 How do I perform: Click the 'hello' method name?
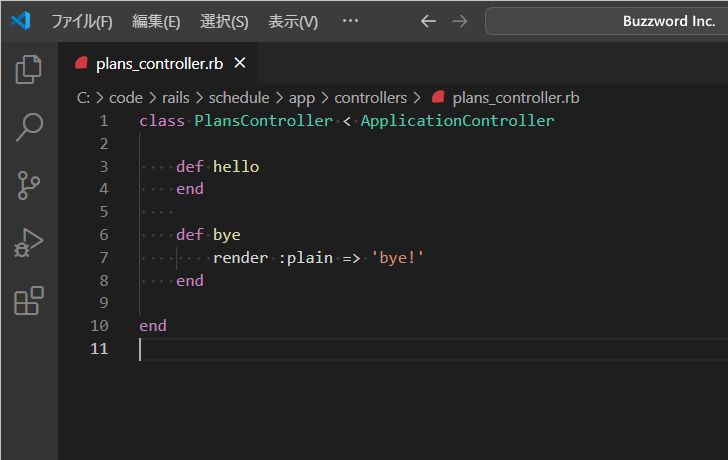point(236,166)
